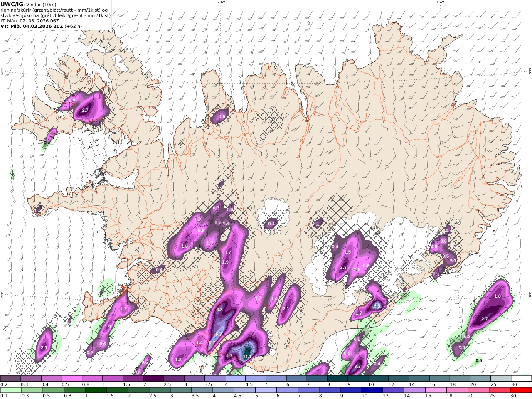Click the valid time line 'VT: Mið. 04.03.2026 20Z'
Screen dimensions: 532x399
(32, 26)
